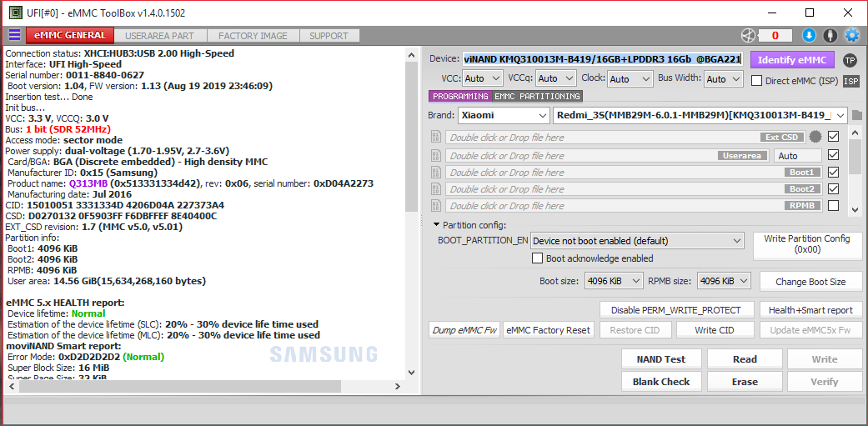The image size is (868, 426).
Task: Click the Identify eMMC button
Action: pos(792,60)
